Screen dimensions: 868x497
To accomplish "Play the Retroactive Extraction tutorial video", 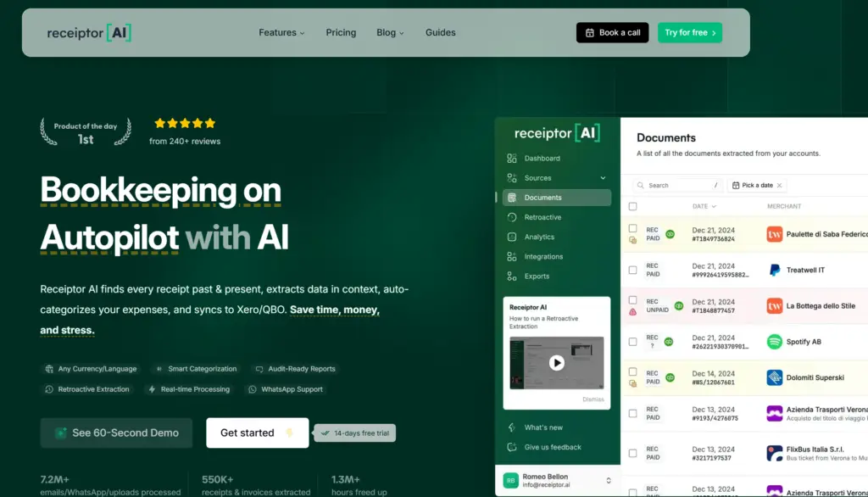I will click(x=556, y=363).
